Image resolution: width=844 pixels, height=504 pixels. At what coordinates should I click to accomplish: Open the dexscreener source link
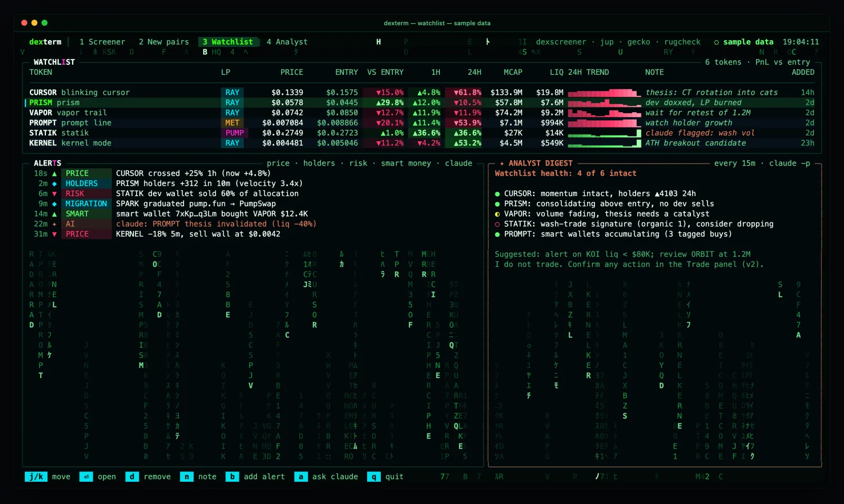click(x=561, y=42)
